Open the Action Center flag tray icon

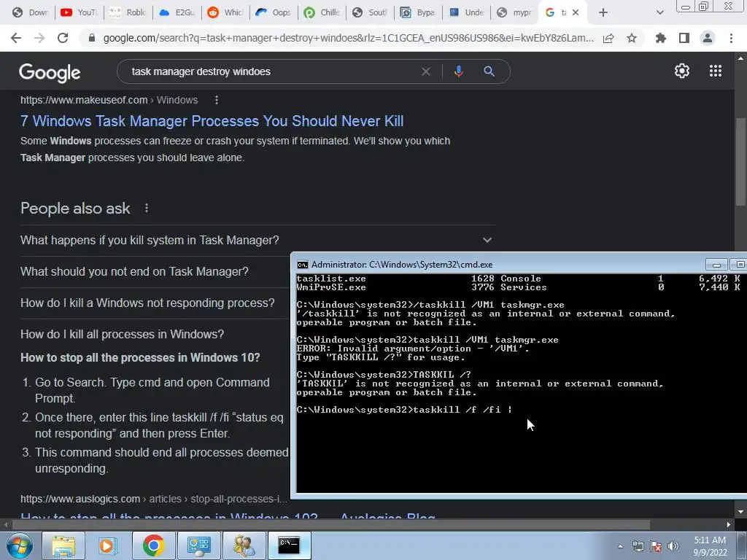656,546
